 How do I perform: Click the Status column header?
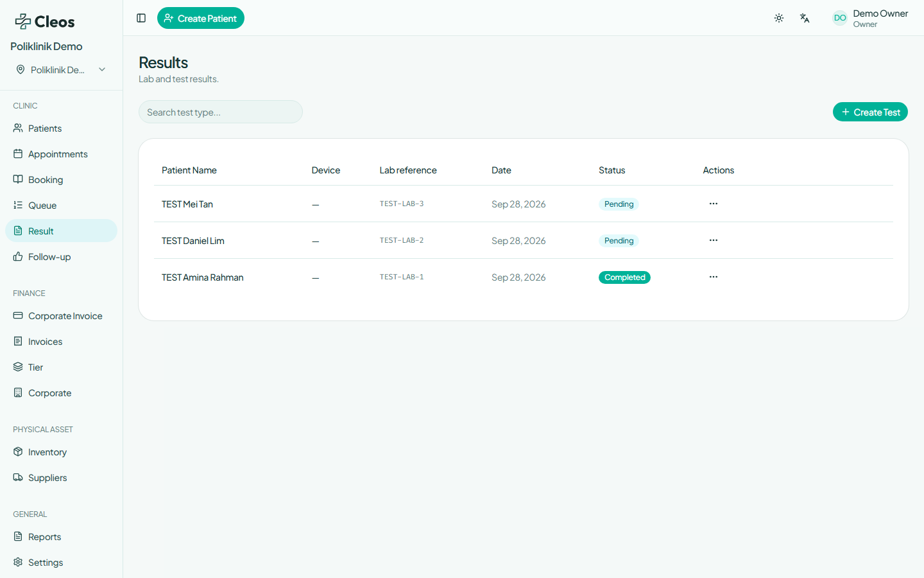[x=612, y=170]
